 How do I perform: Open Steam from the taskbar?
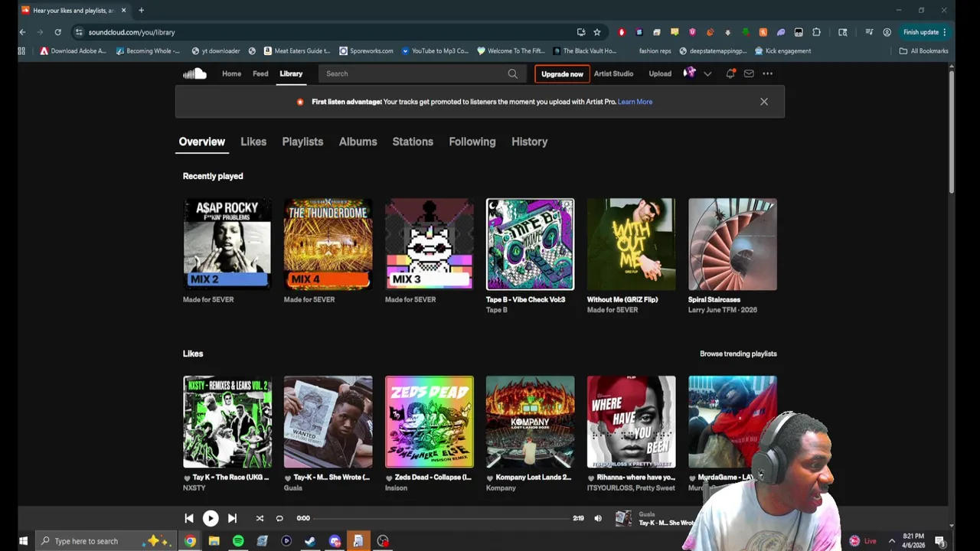coord(310,541)
